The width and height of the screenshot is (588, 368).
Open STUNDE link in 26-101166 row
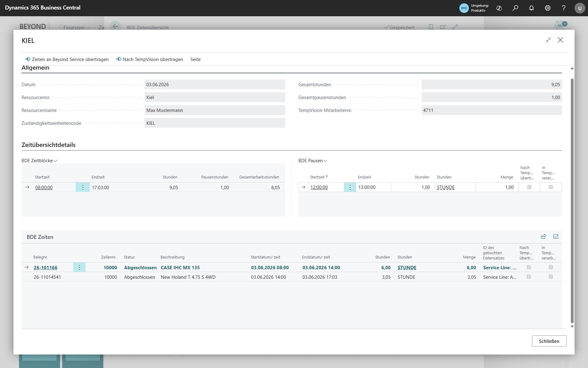click(x=407, y=267)
